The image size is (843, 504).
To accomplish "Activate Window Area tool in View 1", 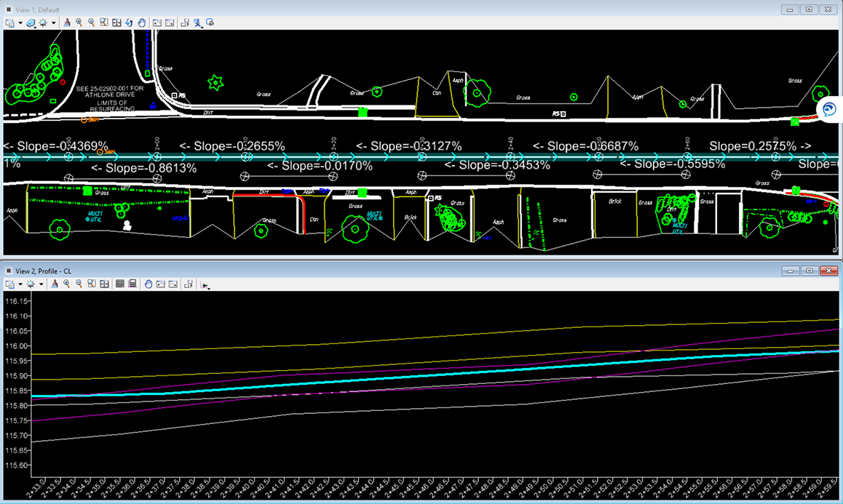I will click(x=104, y=23).
